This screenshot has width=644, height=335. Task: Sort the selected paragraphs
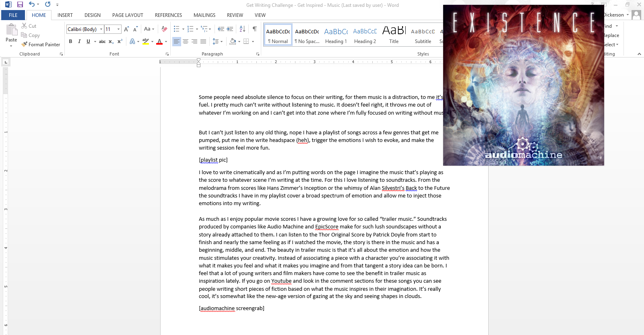click(x=242, y=29)
